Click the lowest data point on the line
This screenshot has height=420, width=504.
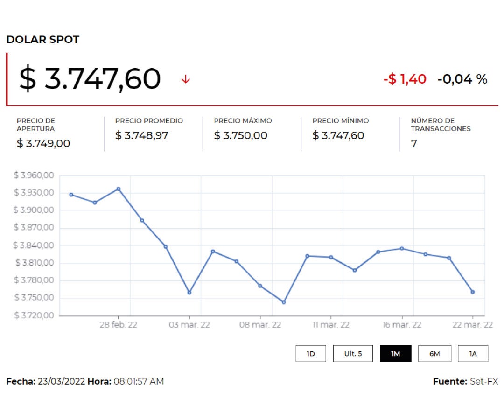pyautogui.click(x=284, y=302)
